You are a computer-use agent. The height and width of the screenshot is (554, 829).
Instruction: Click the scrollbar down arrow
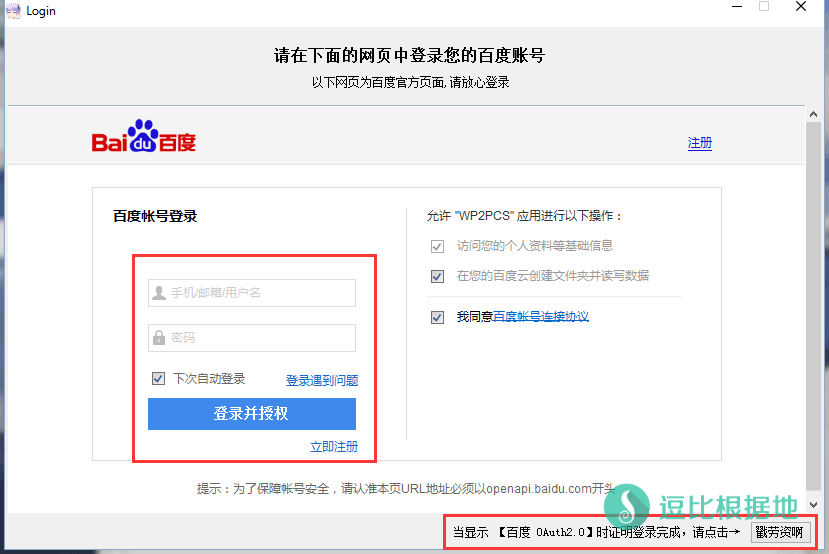(813, 505)
